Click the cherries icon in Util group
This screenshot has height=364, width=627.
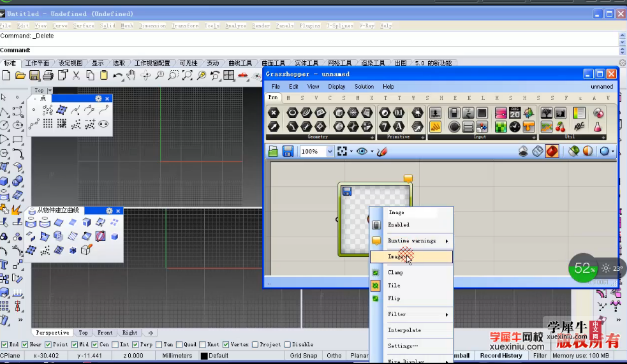coord(561,127)
